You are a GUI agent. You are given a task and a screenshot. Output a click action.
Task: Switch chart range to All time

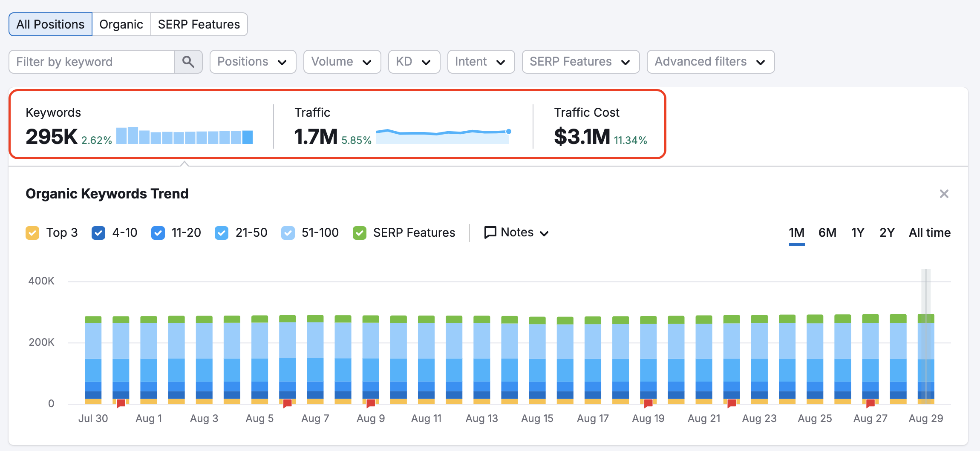[x=929, y=233]
